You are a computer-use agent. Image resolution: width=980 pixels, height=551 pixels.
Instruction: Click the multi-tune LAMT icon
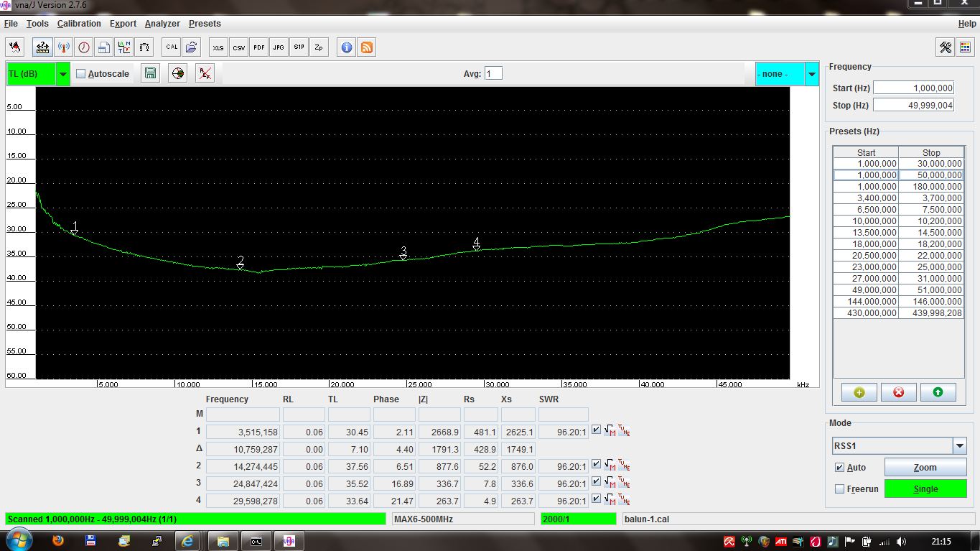(124, 47)
